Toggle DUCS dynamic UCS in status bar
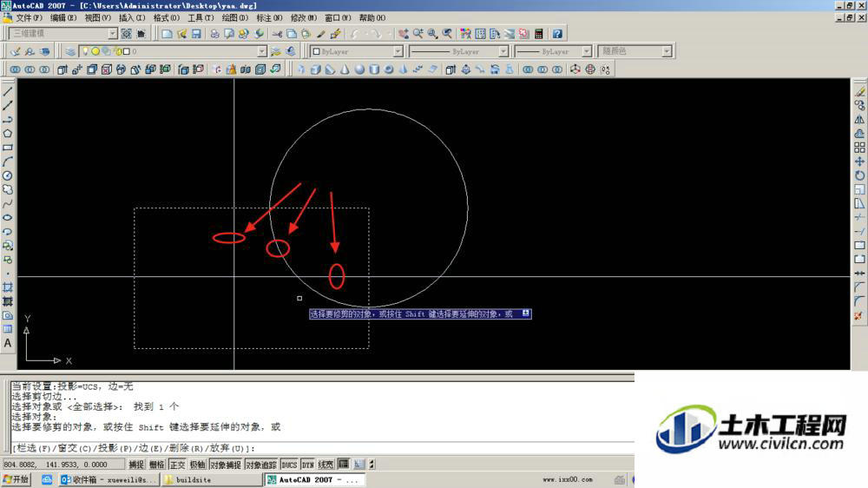The image size is (868, 488). (x=289, y=465)
